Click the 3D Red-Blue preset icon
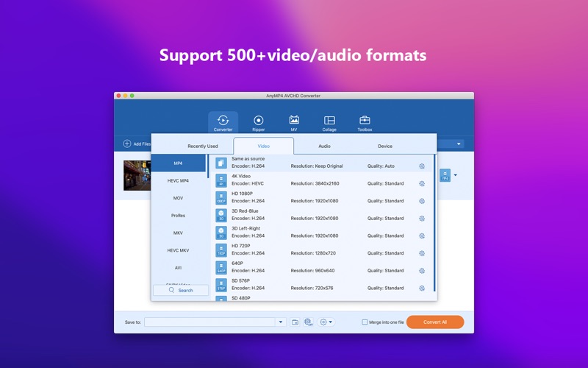Screen dimensions: 588x368 221,215
